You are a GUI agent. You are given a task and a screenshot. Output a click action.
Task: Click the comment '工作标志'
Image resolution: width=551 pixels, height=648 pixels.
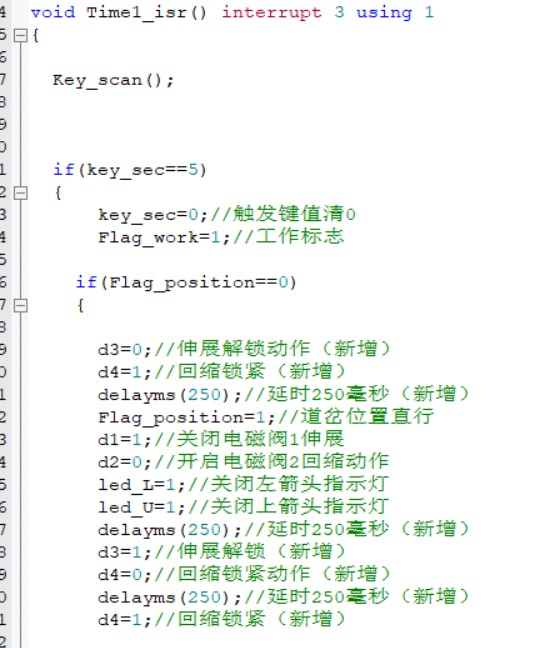(x=300, y=237)
